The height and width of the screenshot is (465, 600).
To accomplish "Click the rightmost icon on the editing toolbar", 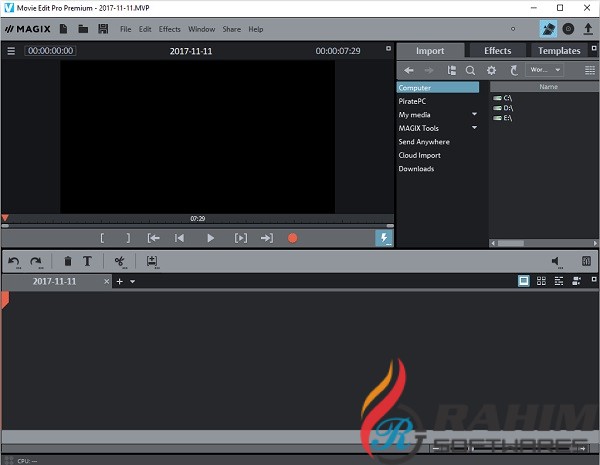I will tap(586, 261).
